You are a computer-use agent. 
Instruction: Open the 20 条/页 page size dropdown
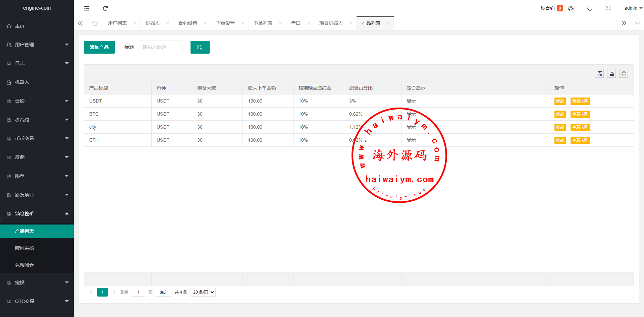pyautogui.click(x=203, y=292)
